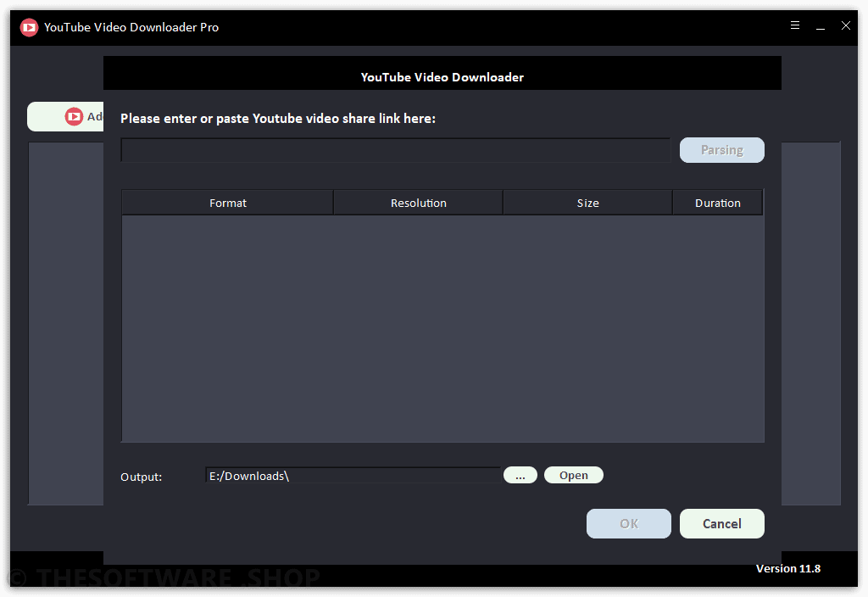Screen dimensions: 868x597
Task: Focus the YouTube share link input field
Action: pyautogui.click(x=396, y=150)
